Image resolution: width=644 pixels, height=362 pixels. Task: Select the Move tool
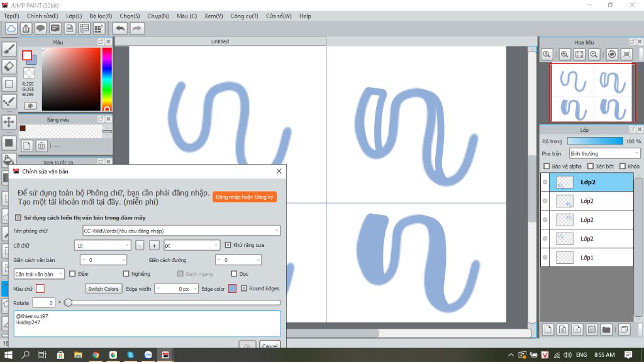9,122
